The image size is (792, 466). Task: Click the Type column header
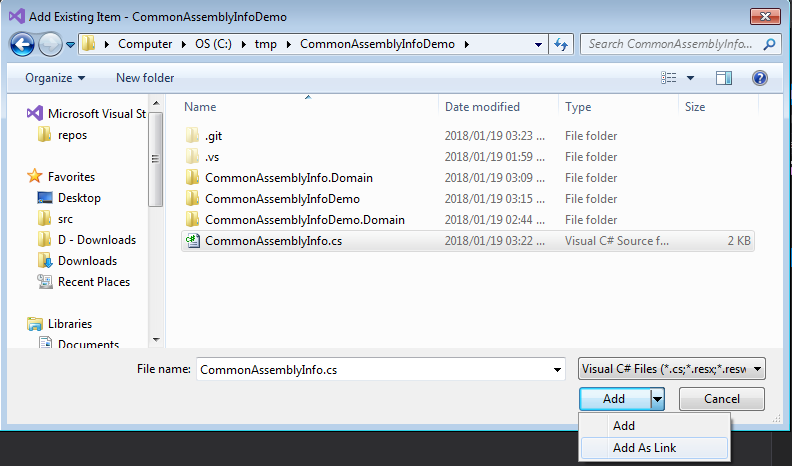point(578,107)
